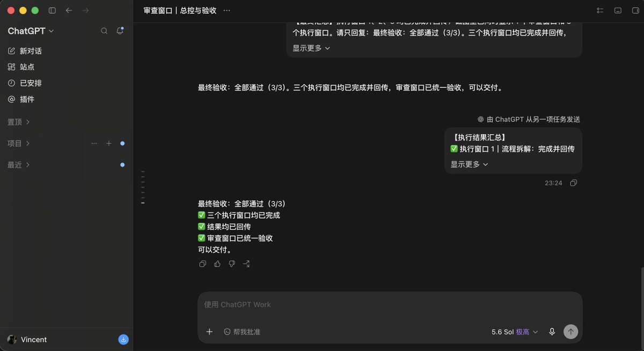Expand the 项目 projects section
Image resolution: width=644 pixels, height=351 pixels.
pos(18,143)
